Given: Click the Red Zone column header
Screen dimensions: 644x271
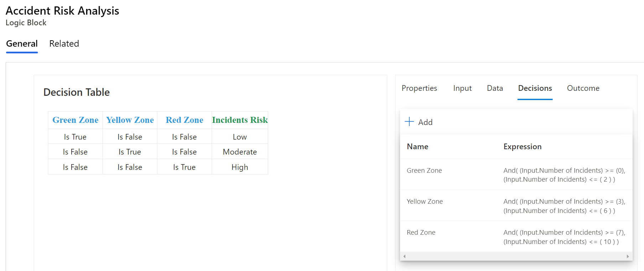Looking at the screenshot, I should pos(185,120).
